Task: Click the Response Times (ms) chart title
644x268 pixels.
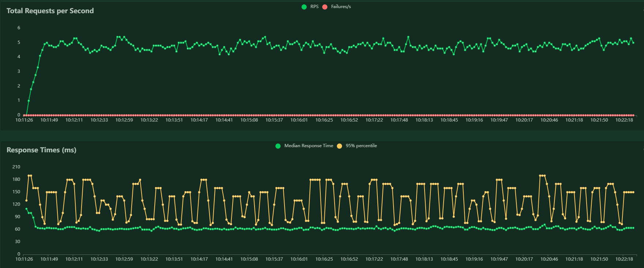Action: (41, 150)
